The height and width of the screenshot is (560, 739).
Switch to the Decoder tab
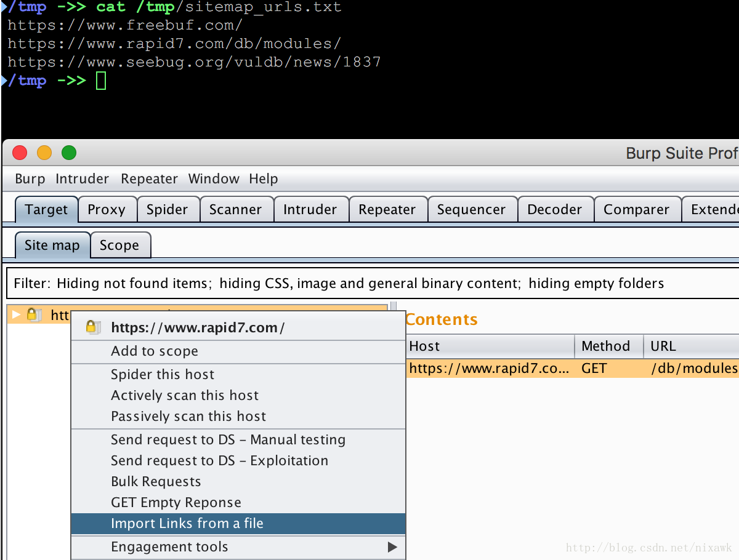555,209
